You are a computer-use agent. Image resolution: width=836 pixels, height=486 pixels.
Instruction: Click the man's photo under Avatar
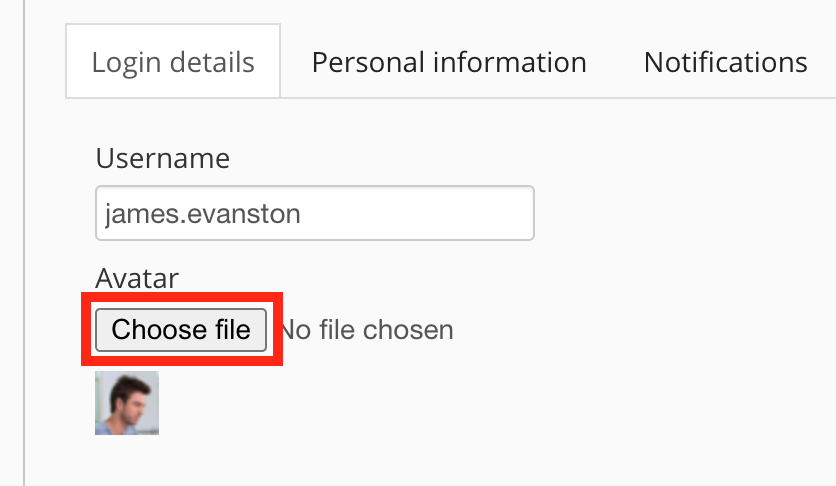pos(127,403)
